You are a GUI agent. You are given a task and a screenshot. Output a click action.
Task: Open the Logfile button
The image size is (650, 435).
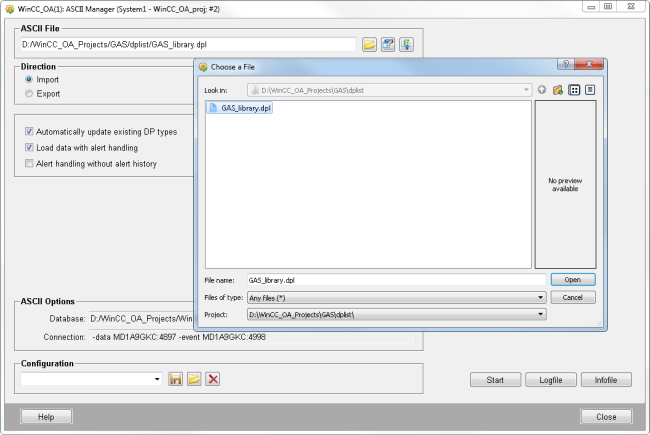pos(551,380)
